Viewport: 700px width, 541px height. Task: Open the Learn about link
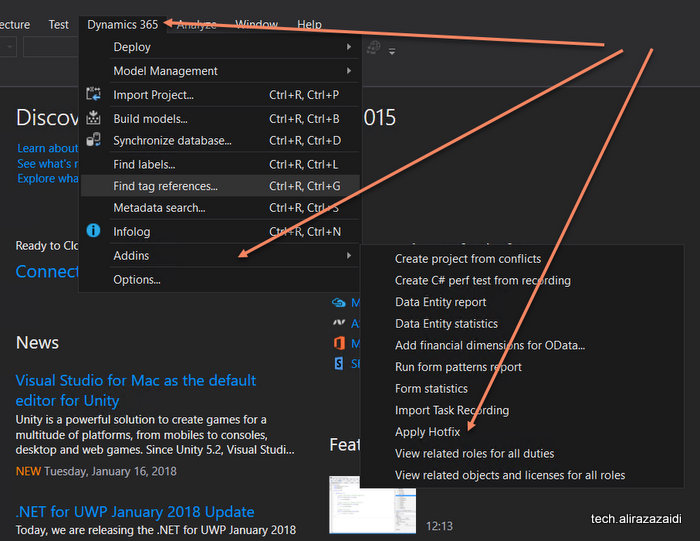[48, 148]
